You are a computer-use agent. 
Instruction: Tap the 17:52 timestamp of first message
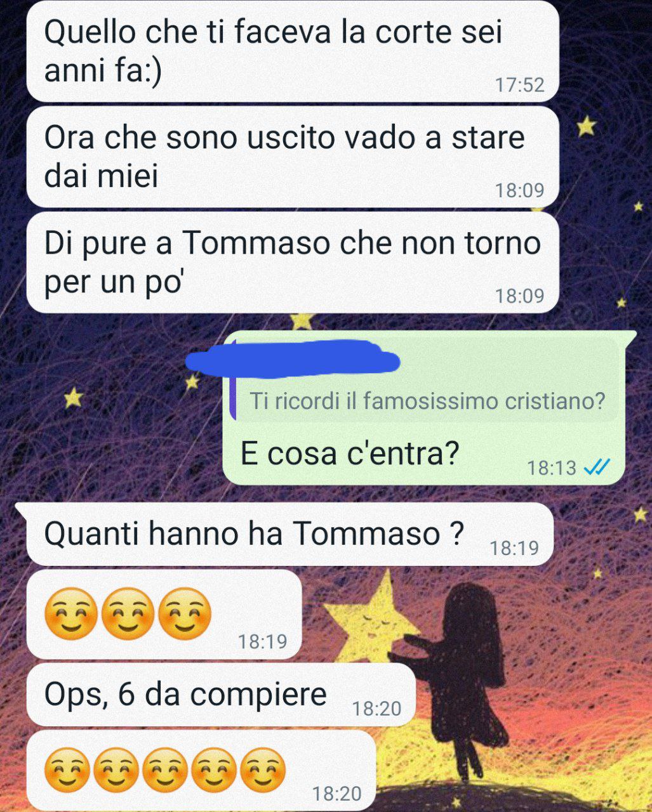pyautogui.click(x=519, y=84)
